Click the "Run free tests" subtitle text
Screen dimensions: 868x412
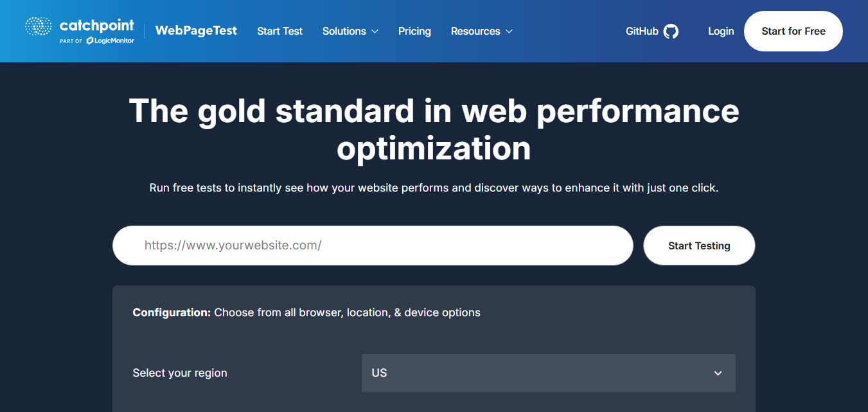[434, 188]
